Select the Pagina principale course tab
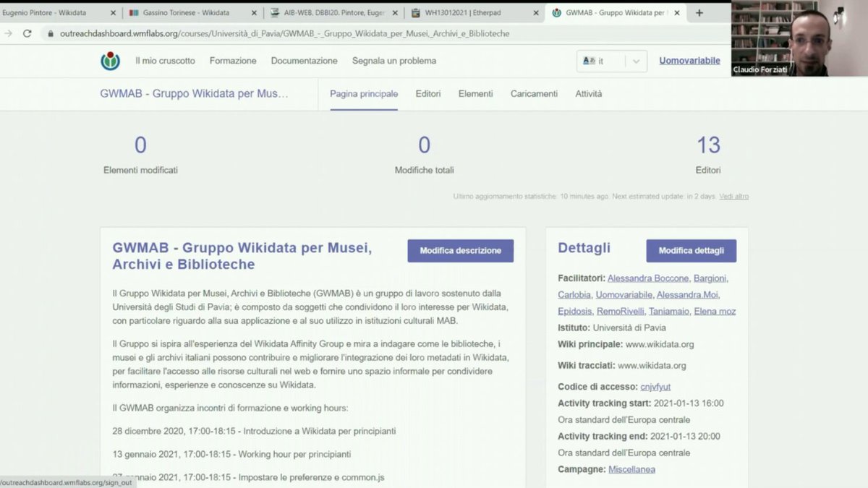 (364, 94)
